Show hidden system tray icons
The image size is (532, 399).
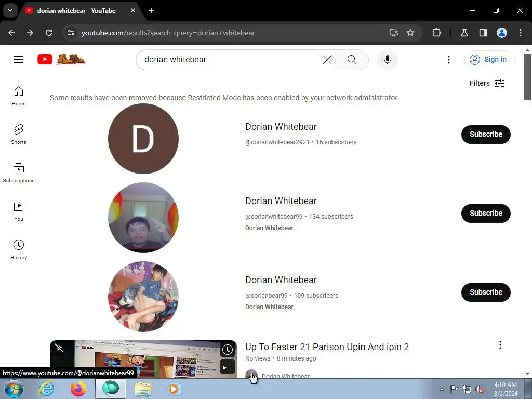pyautogui.click(x=442, y=389)
